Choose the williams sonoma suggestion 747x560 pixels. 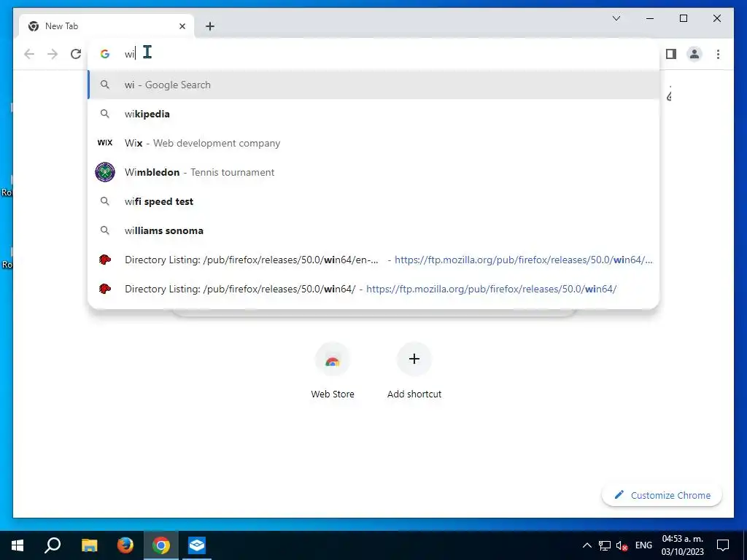click(373, 230)
